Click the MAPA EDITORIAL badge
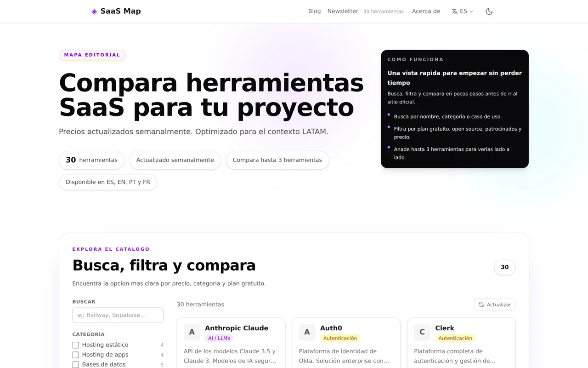Image resolution: width=588 pixels, height=368 pixels. click(92, 55)
